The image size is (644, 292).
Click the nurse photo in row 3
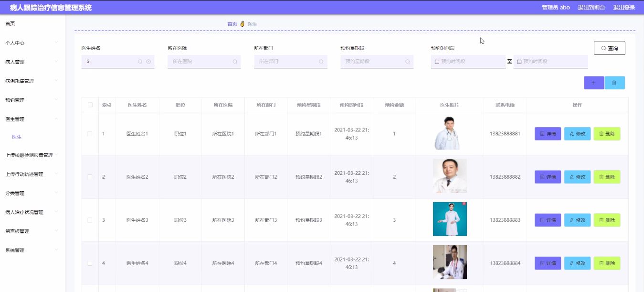coord(450,219)
